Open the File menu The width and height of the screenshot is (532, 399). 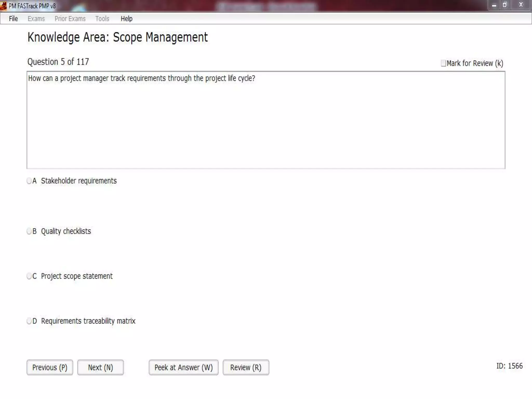point(13,19)
